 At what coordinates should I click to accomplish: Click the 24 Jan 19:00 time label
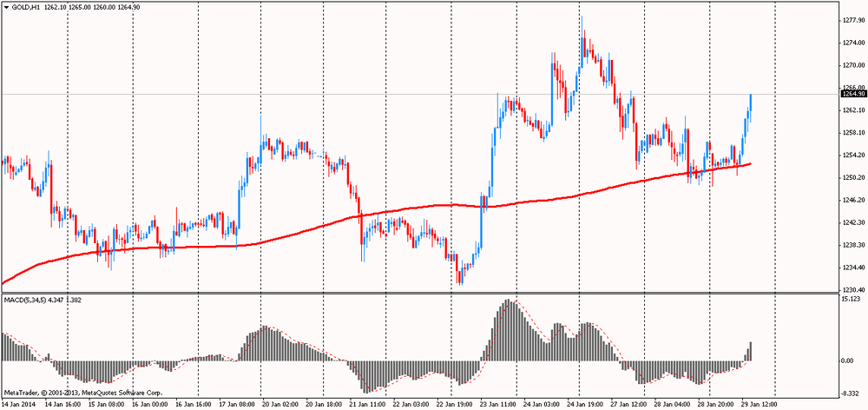coord(583,404)
